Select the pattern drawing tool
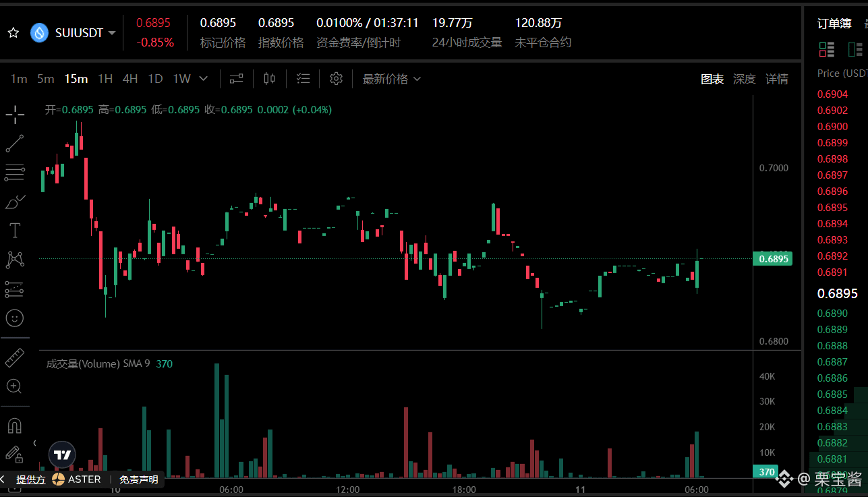Screen dimensions: 868x497 [x=15, y=260]
